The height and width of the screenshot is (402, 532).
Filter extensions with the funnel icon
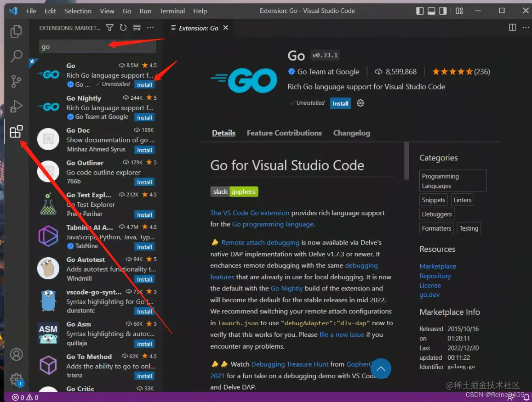tap(109, 28)
